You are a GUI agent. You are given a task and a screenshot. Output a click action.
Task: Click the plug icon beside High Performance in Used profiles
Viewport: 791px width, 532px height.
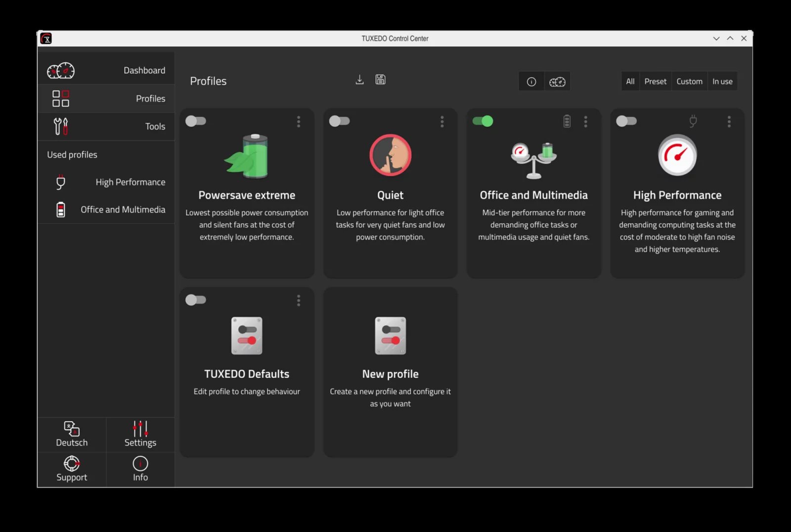60,182
